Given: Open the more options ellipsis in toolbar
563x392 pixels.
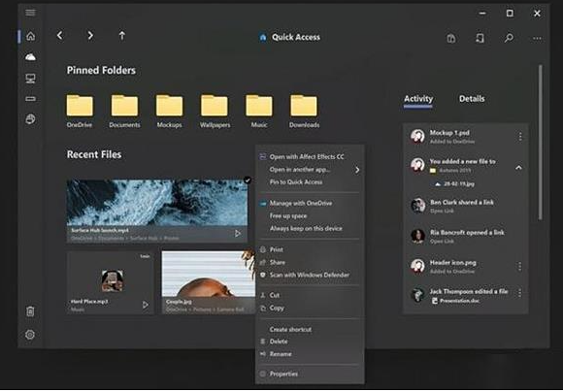Looking at the screenshot, I should click(537, 38).
